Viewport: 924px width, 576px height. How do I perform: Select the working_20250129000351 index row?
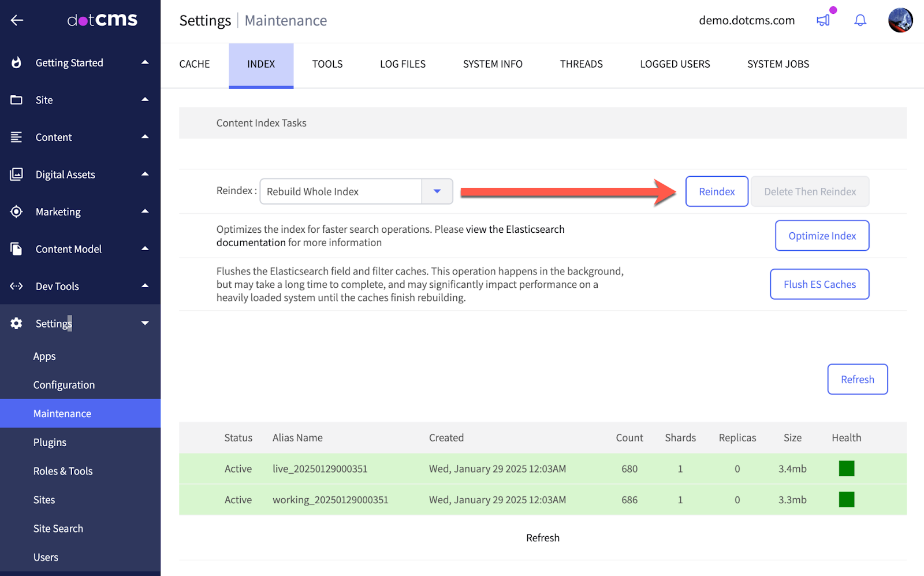tap(330, 500)
